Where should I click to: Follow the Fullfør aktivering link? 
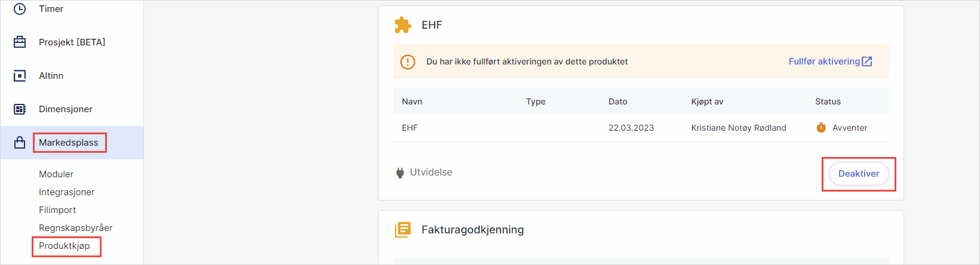point(824,61)
